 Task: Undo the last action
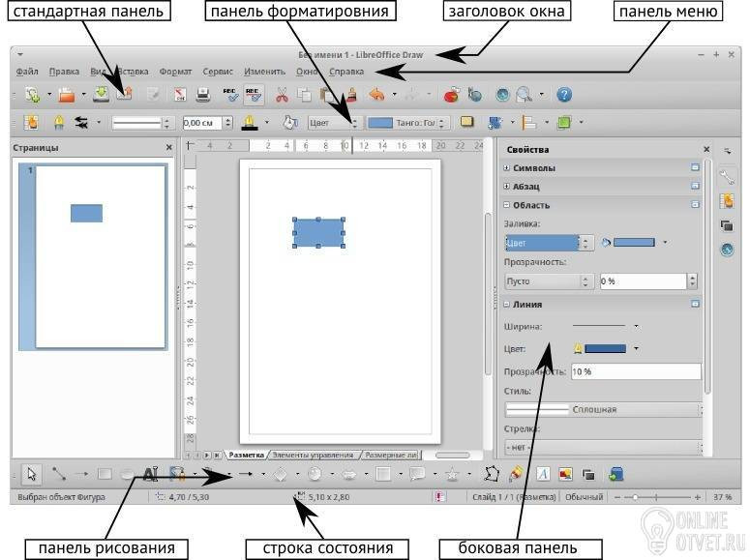(x=376, y=95)
